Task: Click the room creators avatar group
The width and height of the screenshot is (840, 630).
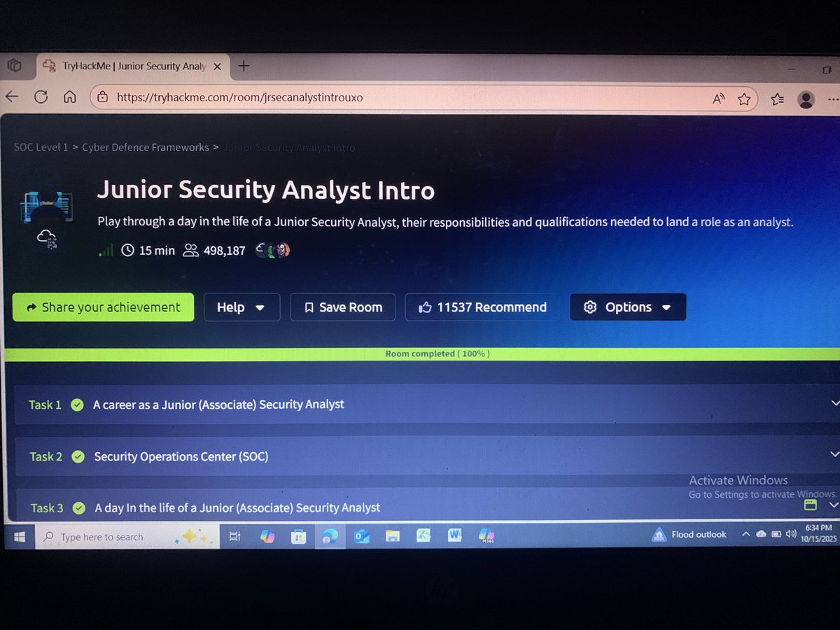Action: 273,250
